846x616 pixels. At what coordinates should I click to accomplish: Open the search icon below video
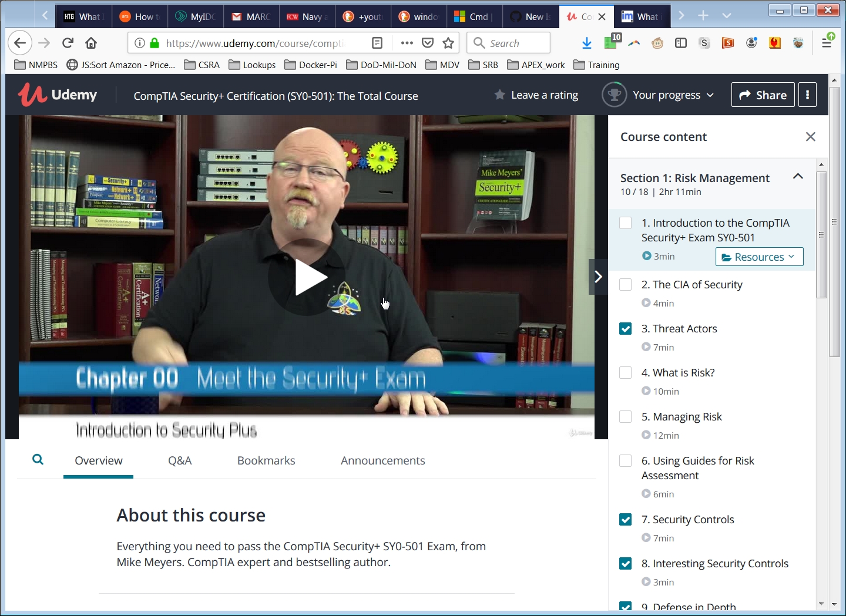coord(38,460)
